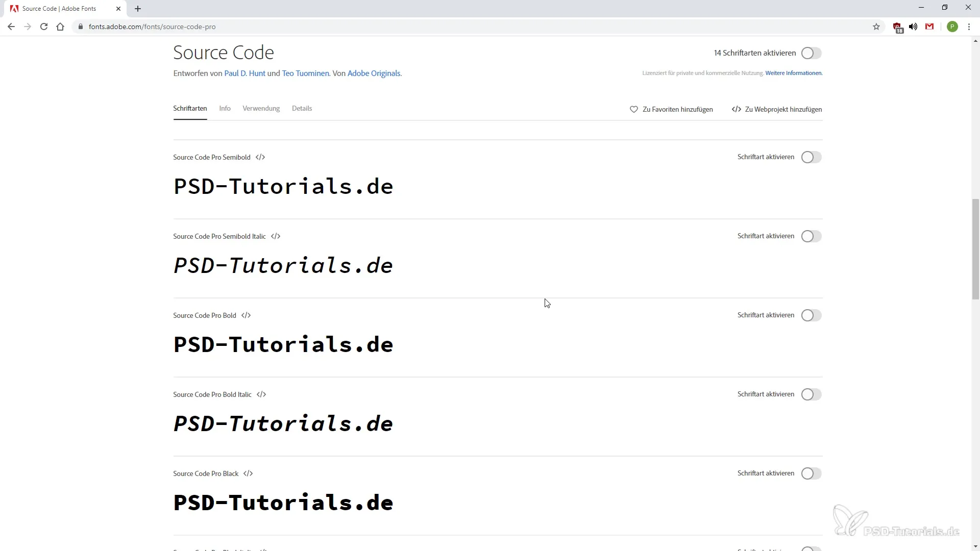Click the embed code icon beside Source Code Pro Bold
Viewport: 980px width, 551px height.
click(x=246, y=315)
